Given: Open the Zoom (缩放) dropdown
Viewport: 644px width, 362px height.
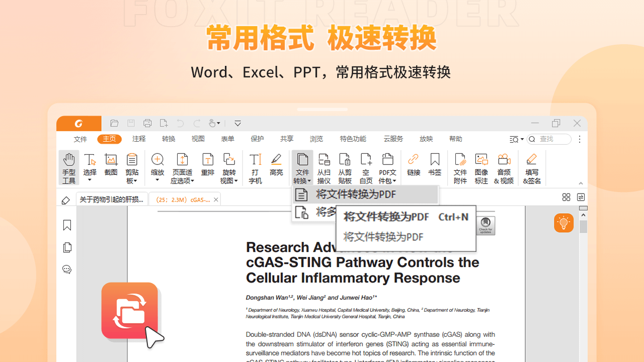Looking at the screenshot, I should tap(157, 168).
